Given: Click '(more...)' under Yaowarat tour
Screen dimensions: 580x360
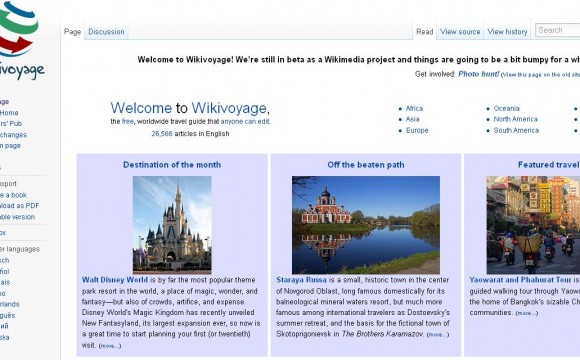Looking at the screenshot, I should (527, 313).
